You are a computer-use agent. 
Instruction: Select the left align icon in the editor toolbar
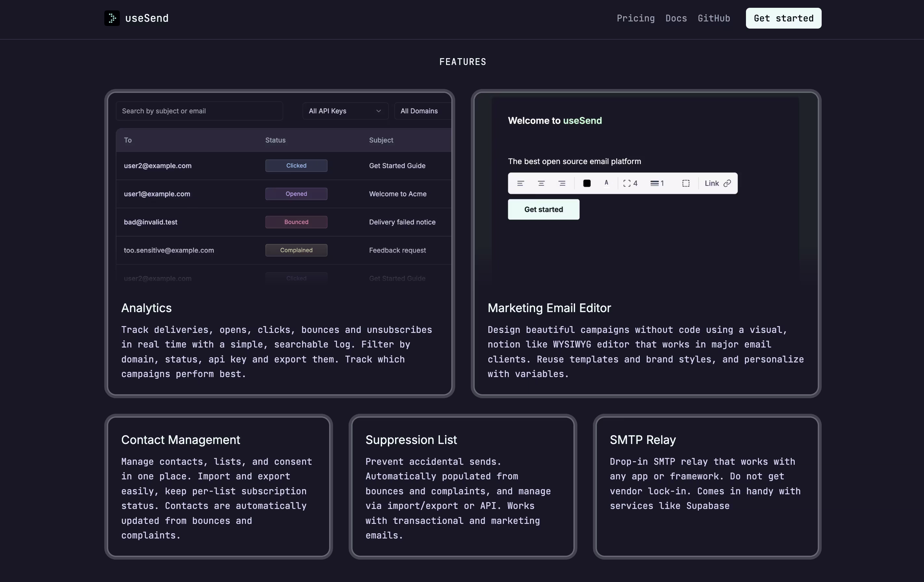pos(521,183)
